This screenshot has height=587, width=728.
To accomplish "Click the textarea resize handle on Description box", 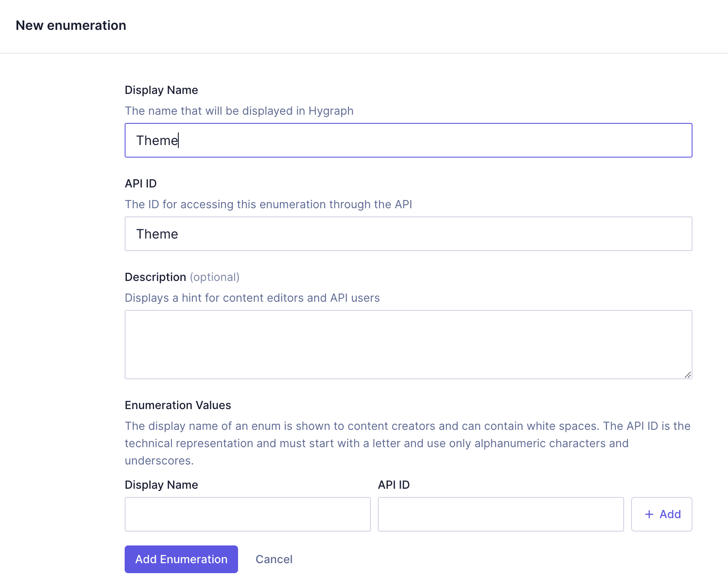I will (688, 376).
